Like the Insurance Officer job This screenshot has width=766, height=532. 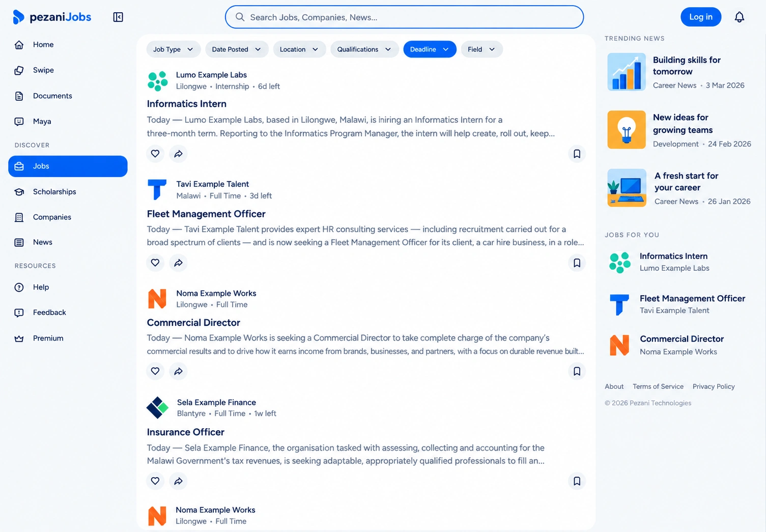coord(155,481)
